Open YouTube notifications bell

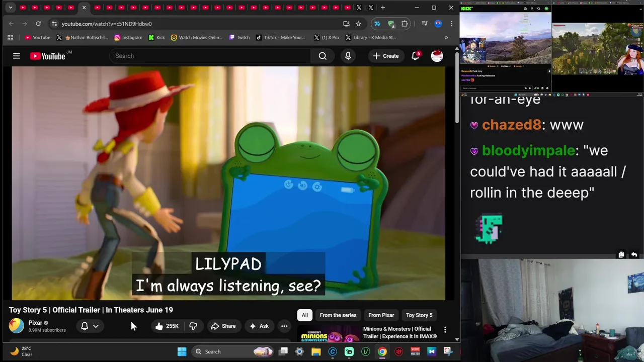(415, 56)
